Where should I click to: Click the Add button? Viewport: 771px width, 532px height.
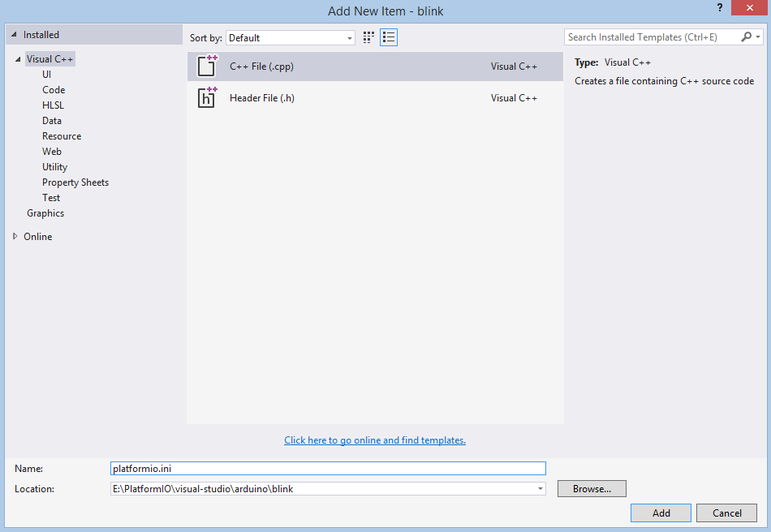click(661, 513)
